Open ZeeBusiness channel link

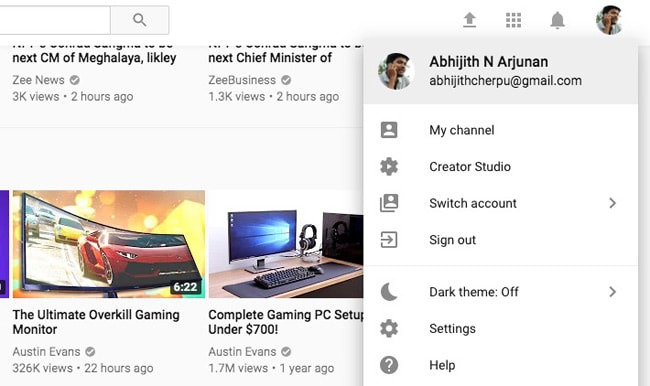(x=242, y=80)
